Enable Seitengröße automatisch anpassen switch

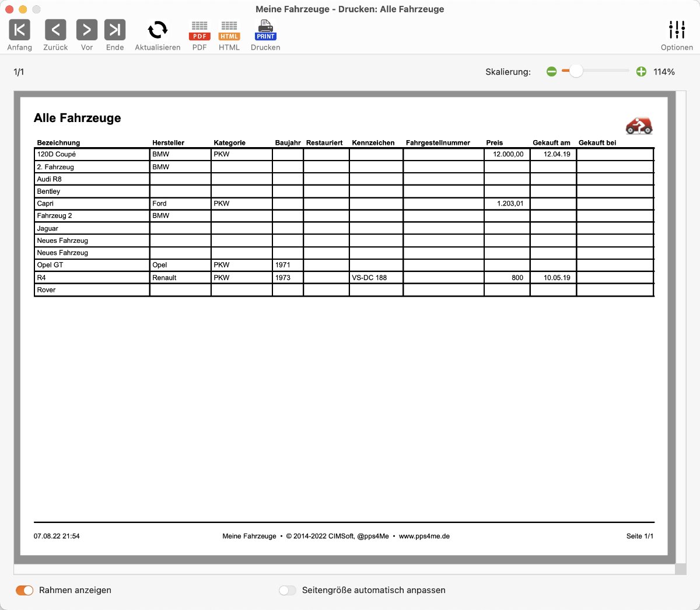pos(288,590)
